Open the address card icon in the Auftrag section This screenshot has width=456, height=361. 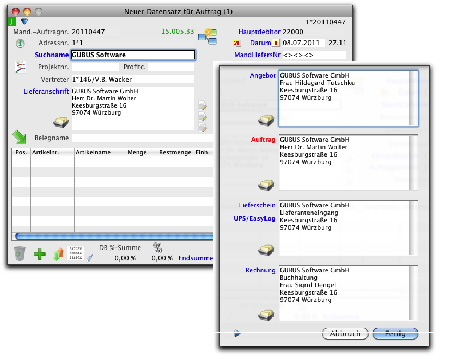[x=266, y=185]
